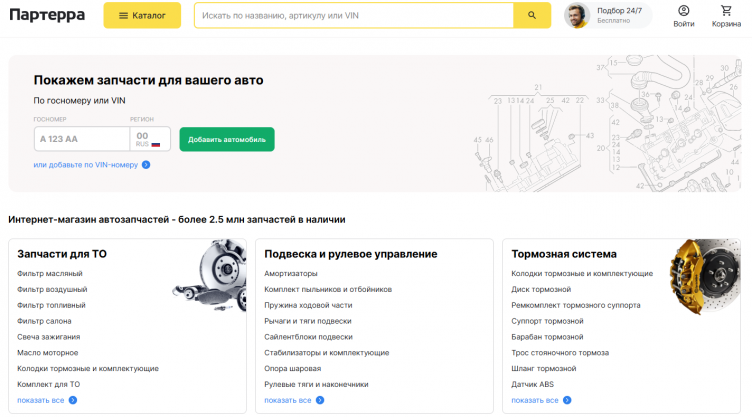Click 'показать все' in Подвеска card
The width and height of the screenshot is (752, 417).
(288, 400)
